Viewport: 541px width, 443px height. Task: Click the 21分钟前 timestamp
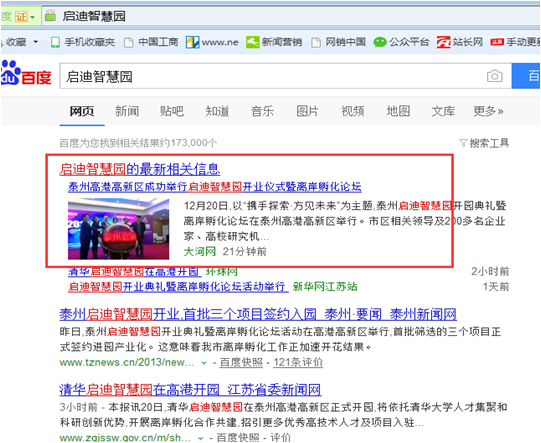coord(245,252)
